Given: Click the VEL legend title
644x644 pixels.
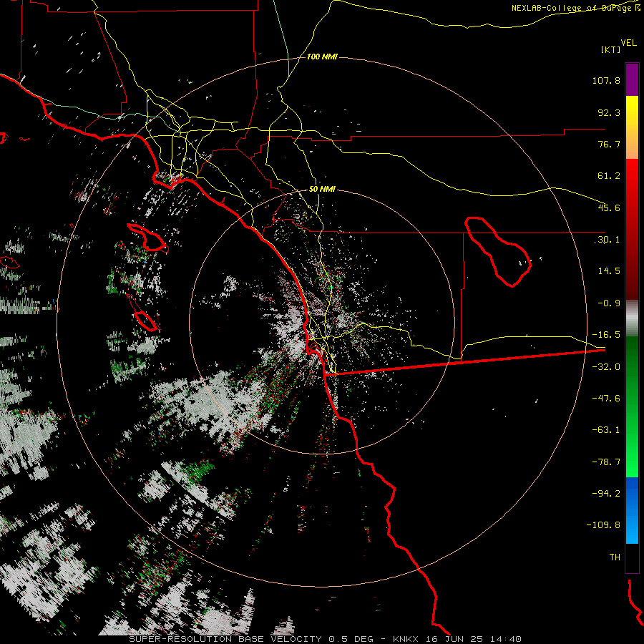Looking at the screenshot, I should [x=628, y=42].
